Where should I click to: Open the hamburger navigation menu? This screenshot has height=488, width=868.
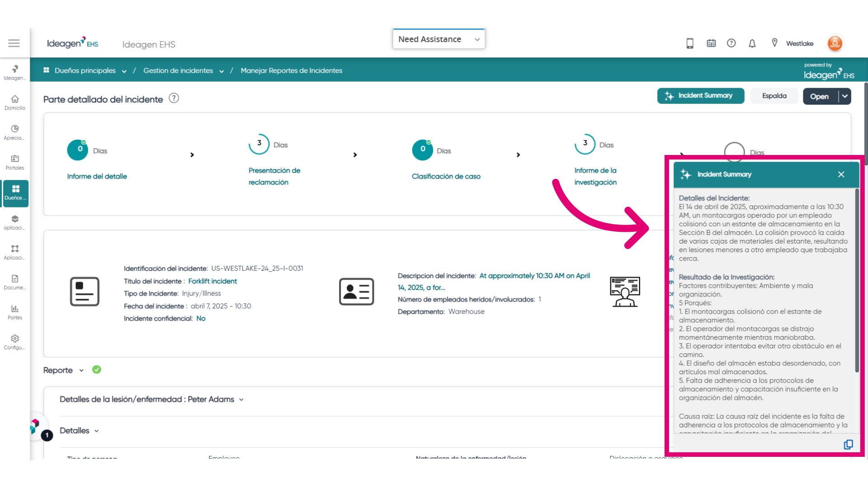pos(14,43)
